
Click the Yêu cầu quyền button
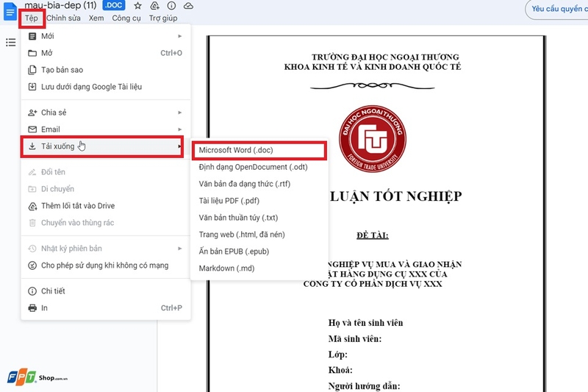click(556, 9)
